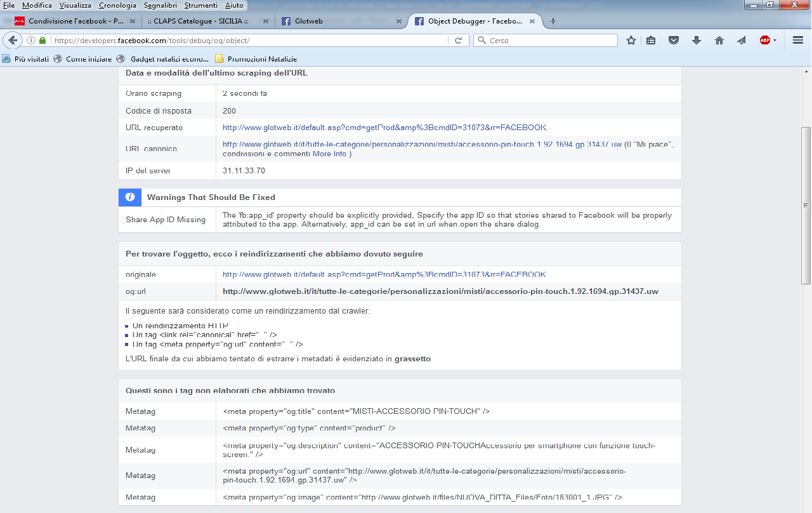Open the downloads arrow icon
This screenshot has height=513, width=812.
pyautogui.click(x=697, y=41)
